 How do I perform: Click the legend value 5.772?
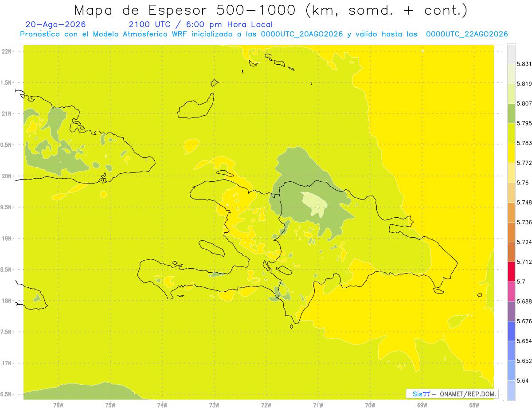pos(524,163)
